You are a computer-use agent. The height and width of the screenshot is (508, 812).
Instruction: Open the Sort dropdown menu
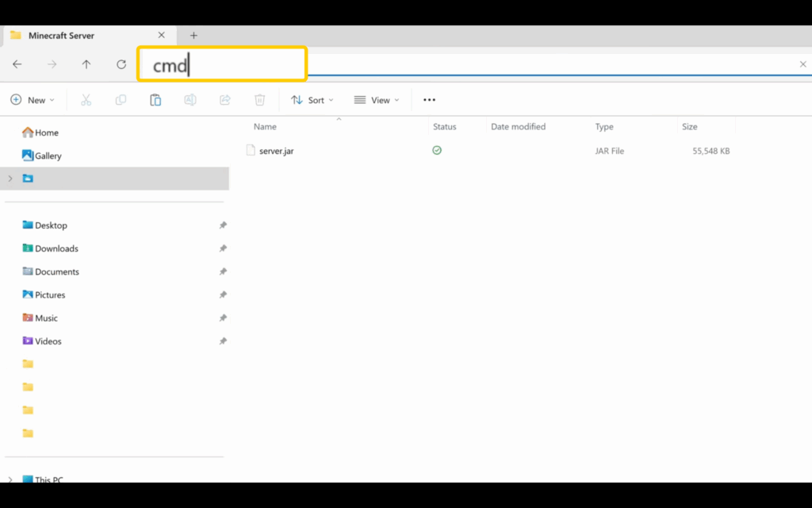pyautogui.click(x=312, y=100)
